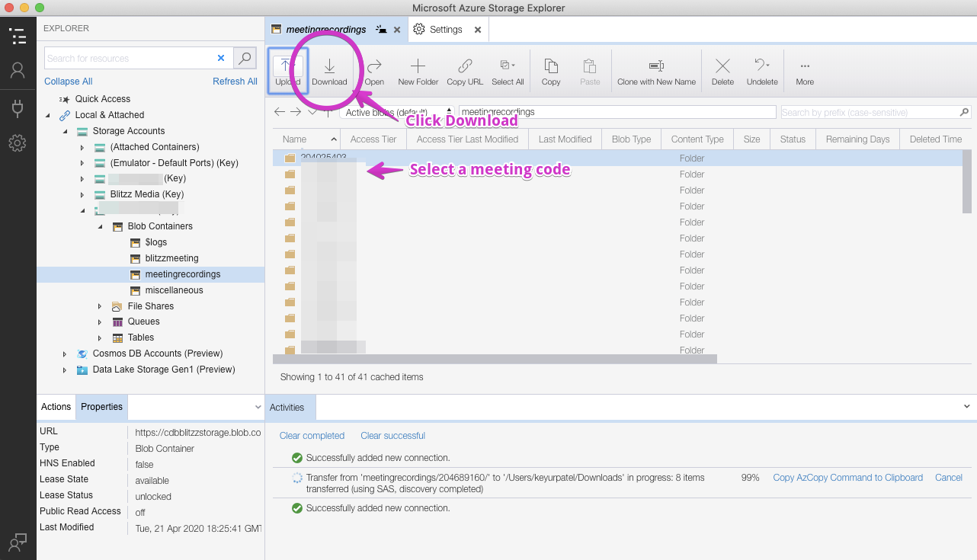Collapse the Properties panel chevron
The height and width of the screenshot is (560, 977).
point(258,408)
